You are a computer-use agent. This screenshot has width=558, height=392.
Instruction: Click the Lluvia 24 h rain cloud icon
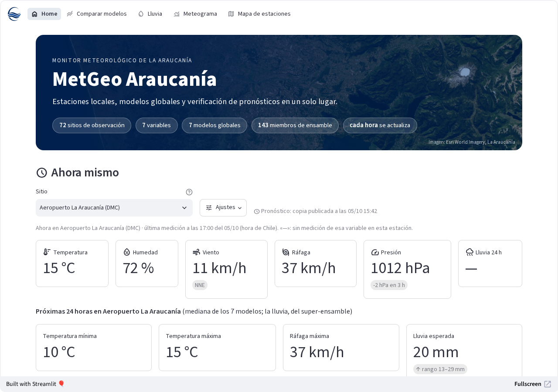tap(470, 252)
